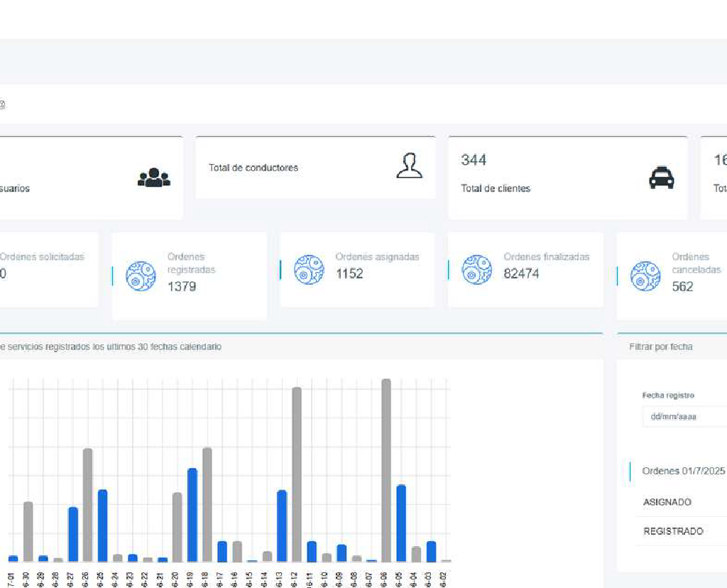Click the gray bar for date 6-12
The height and width of the screenshot is (588, 727).
click(x=297, y=474)
